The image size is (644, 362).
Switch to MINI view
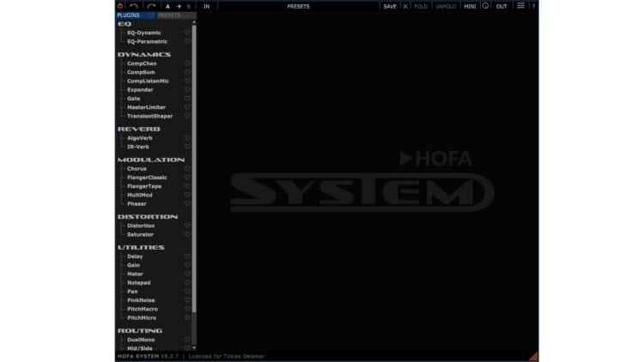(470, 7)
